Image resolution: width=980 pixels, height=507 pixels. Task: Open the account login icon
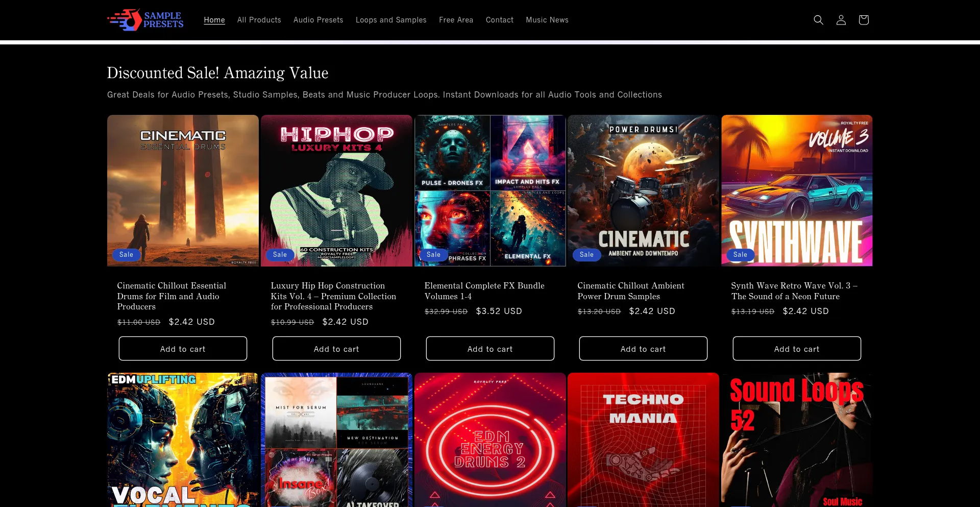[x=841, y=20]
